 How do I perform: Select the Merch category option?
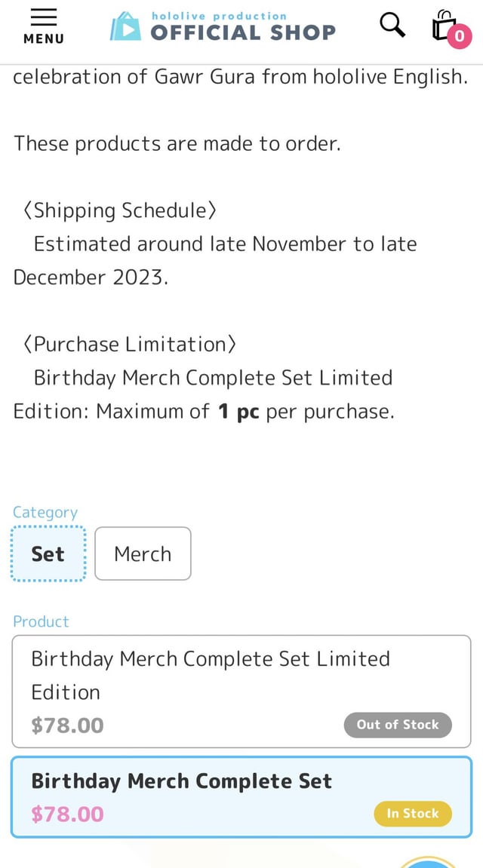tap(143, 554)
